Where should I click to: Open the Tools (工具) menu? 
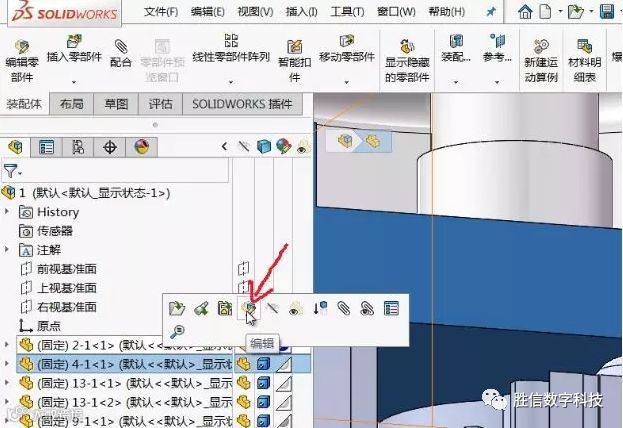tap(347, 12)
